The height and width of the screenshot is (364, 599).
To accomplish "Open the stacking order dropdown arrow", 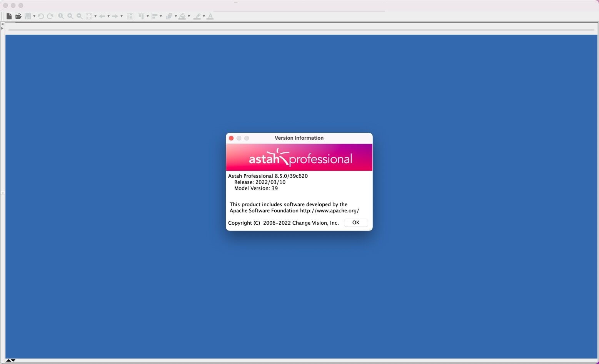I will tap(176, 16).
